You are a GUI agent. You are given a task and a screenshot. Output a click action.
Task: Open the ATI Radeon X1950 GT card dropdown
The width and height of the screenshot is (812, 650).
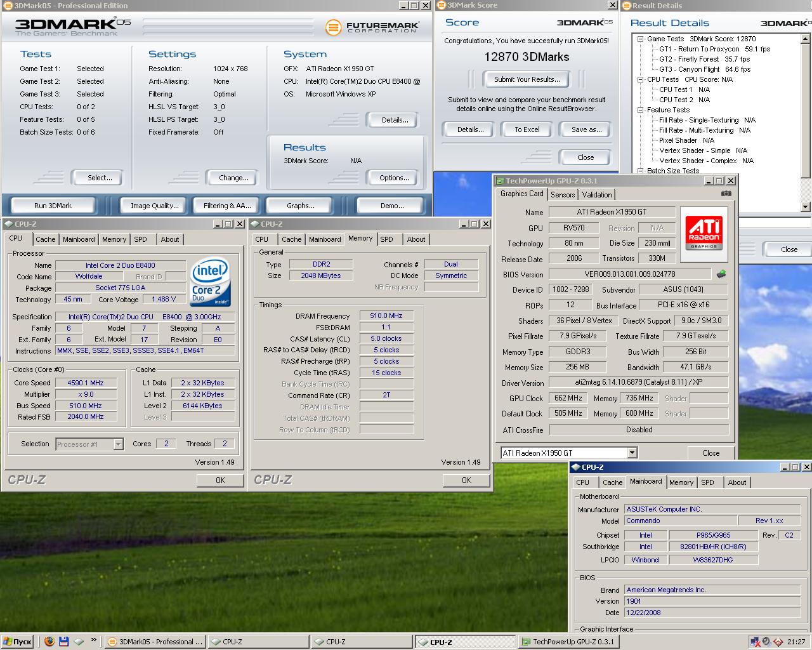632,453
